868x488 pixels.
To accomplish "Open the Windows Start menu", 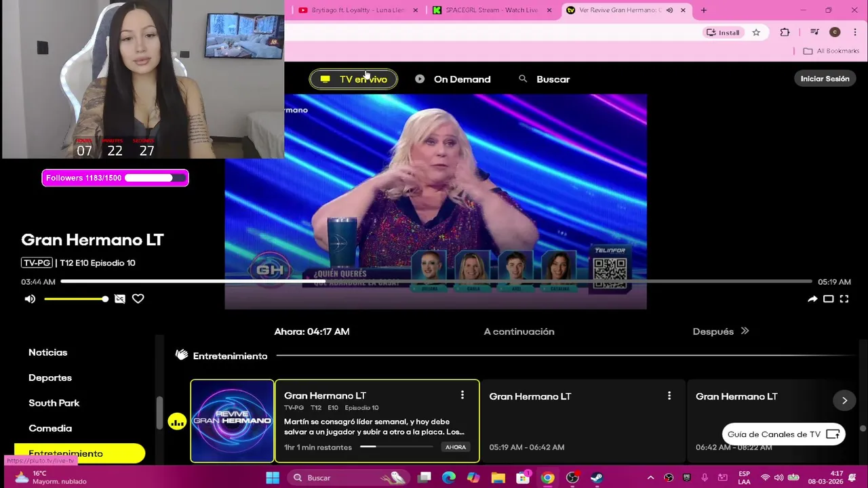I will (x=273, y=478).
